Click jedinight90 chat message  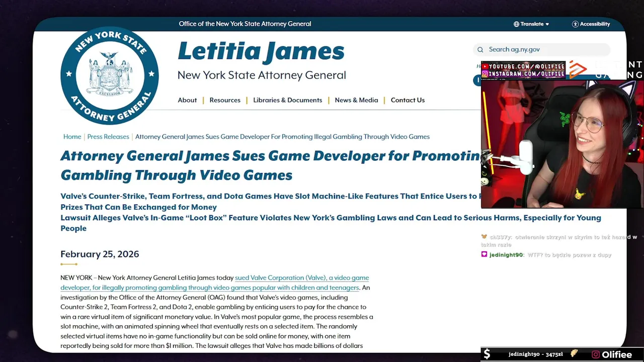(x=546, y=255)
